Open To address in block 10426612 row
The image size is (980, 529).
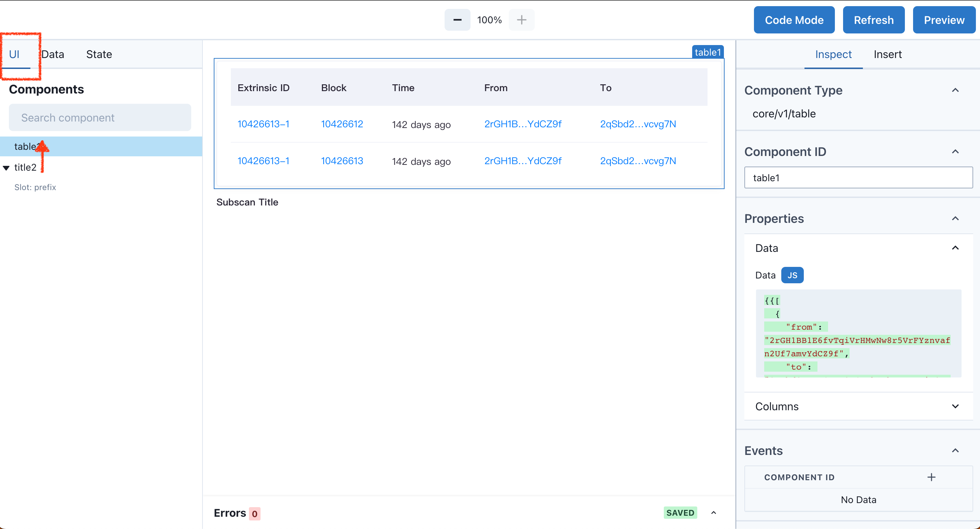[x=638, y=124]
